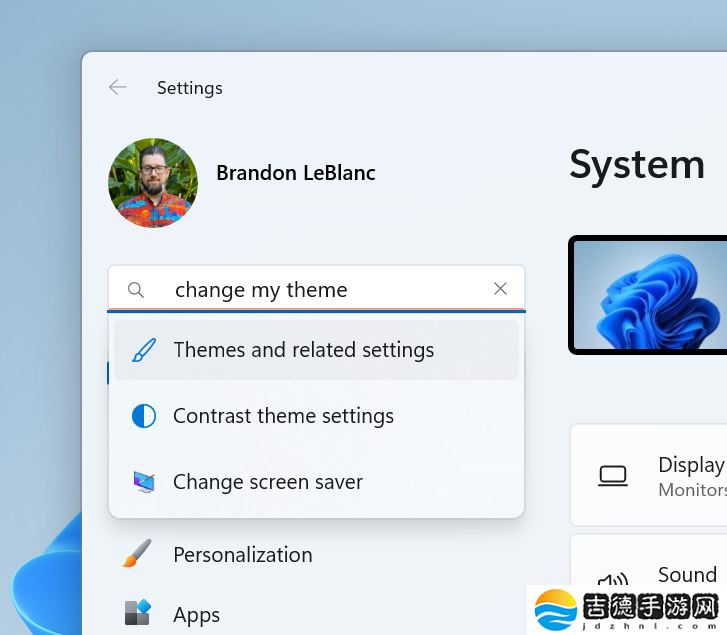Choose "Themes and related settings" suggestion
The image size is (727, 635).
(x=316, y=350)
